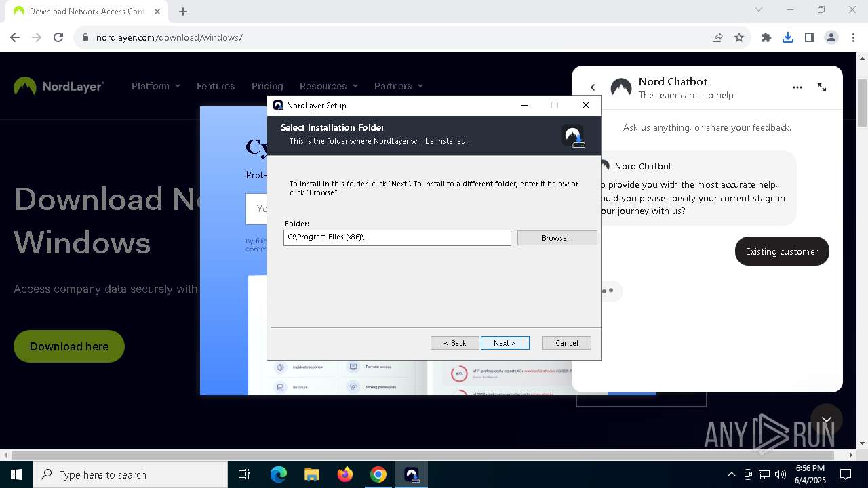This screenshot has height=488, width=868.
Task: Expand the Partners menu
Action: click(399, 86)
